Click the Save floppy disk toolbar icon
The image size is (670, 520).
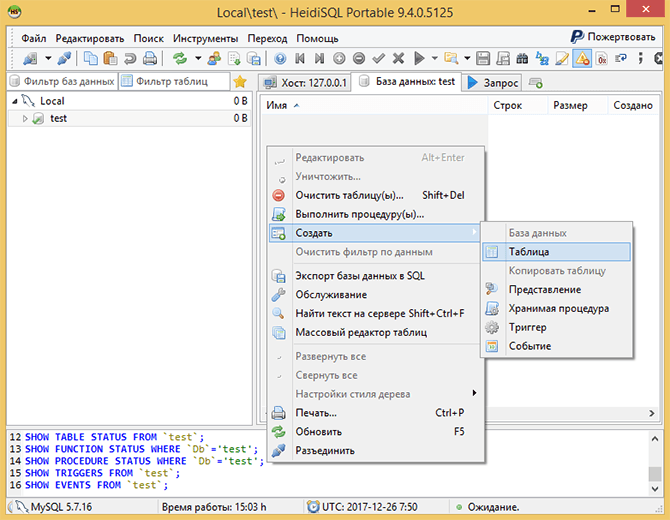(483, 58)
